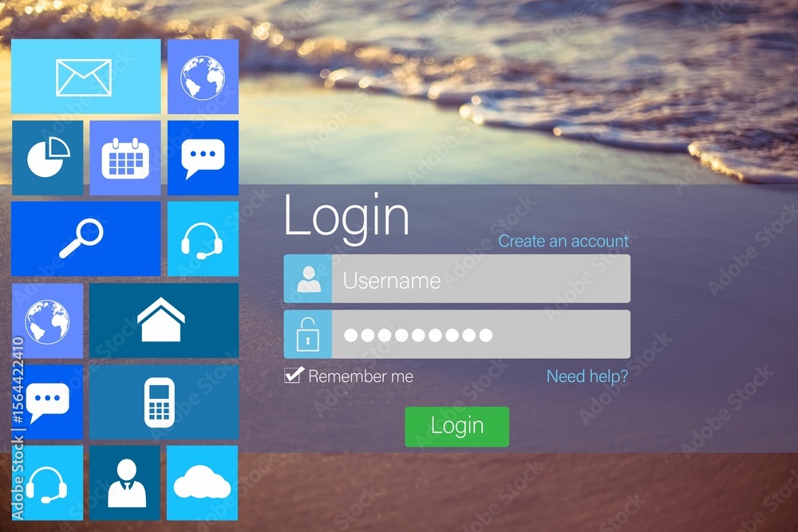Open the Need help? link
The width and height of the screenshot is (798, 532).
click(x=587, y=376)
